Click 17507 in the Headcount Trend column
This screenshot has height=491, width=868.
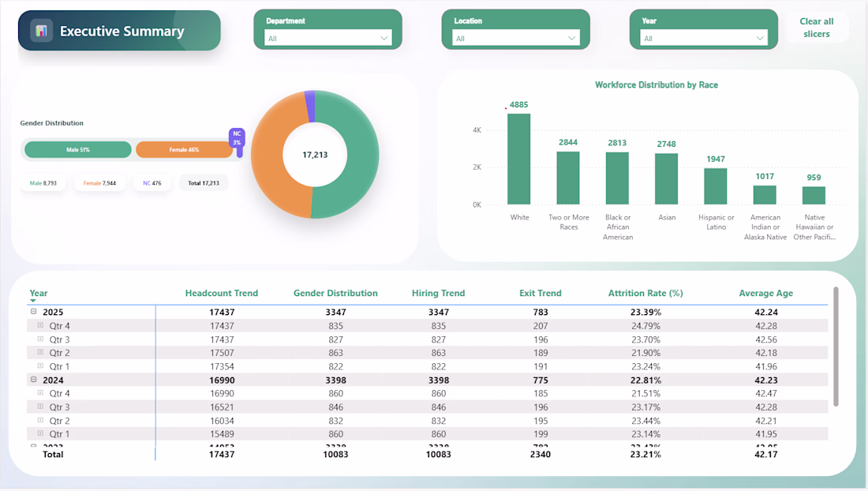click(222, 353)
